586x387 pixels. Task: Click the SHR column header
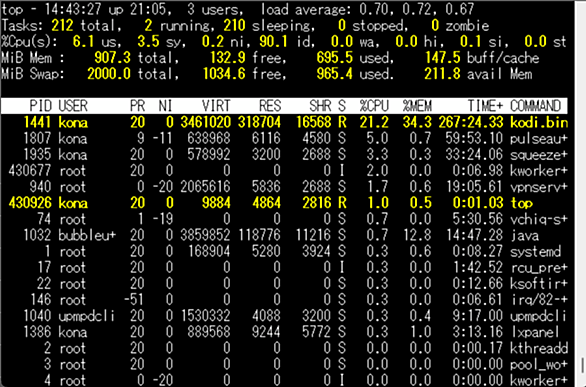pos(320,106)
